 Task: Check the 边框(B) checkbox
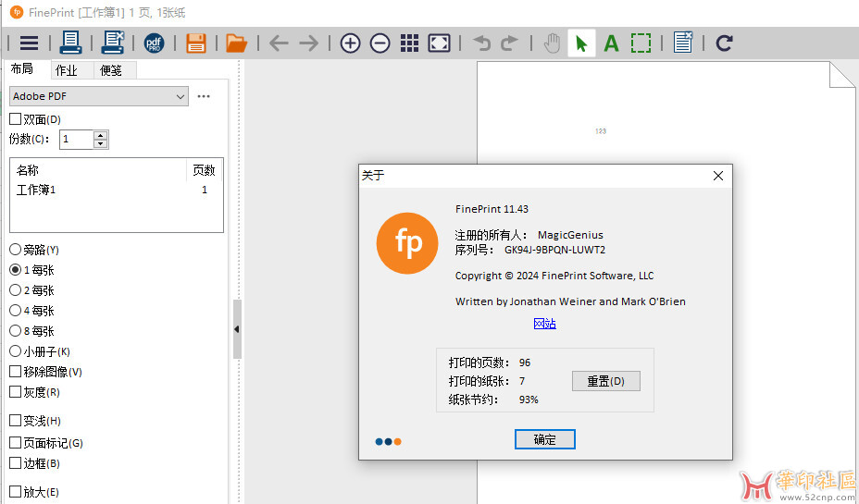(16, 463)
